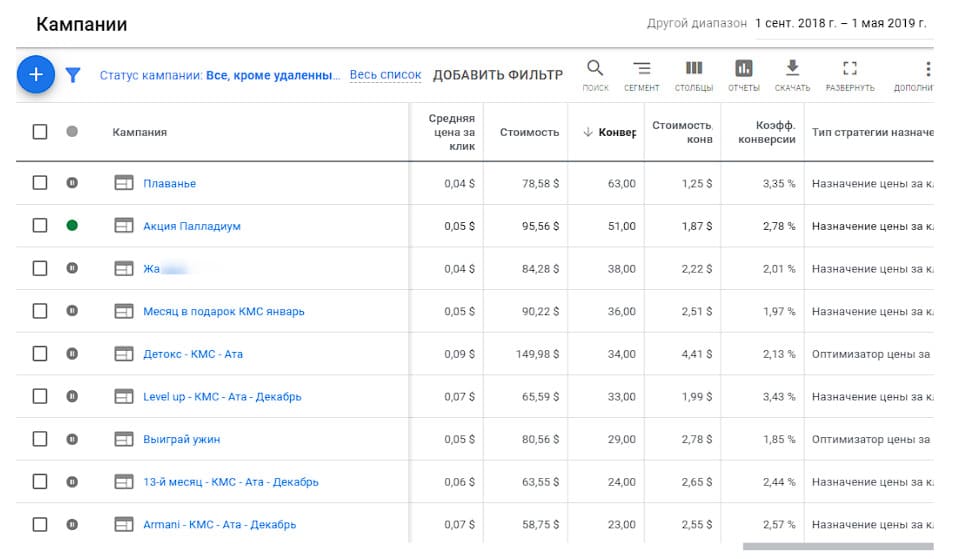Check the Armani campaign row

(x=40, y=524)
